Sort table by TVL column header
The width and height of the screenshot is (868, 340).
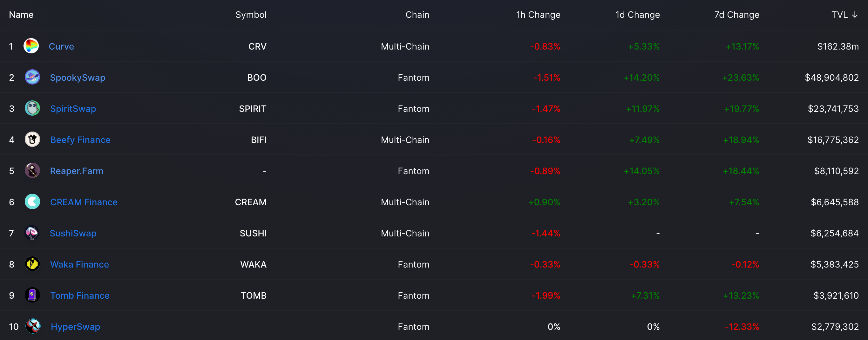[839, 15]
